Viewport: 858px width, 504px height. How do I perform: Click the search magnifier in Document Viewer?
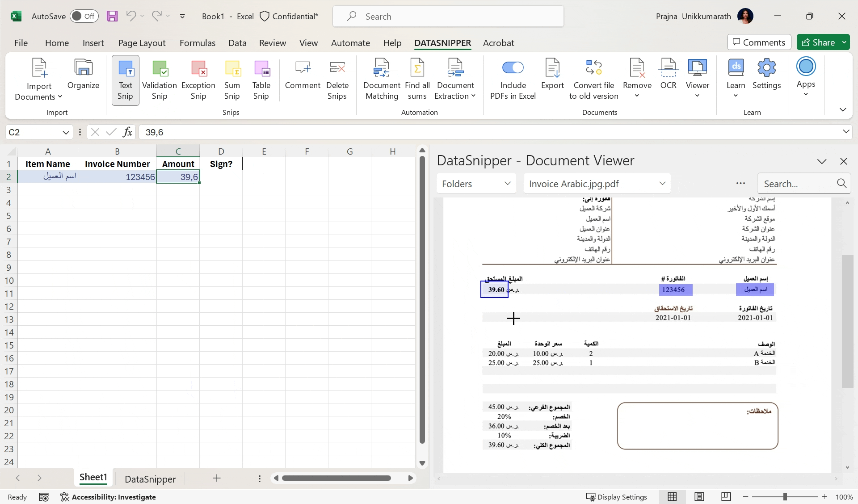click(x=841, y=183)
